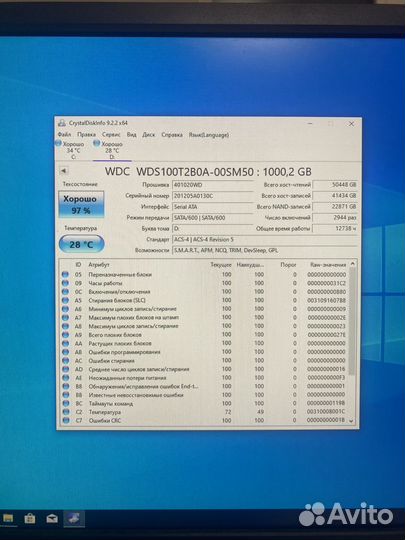Viewport: 405px width, 540px height.
Task: Select the Ошибки программирования row
Action: coord(204,352)
